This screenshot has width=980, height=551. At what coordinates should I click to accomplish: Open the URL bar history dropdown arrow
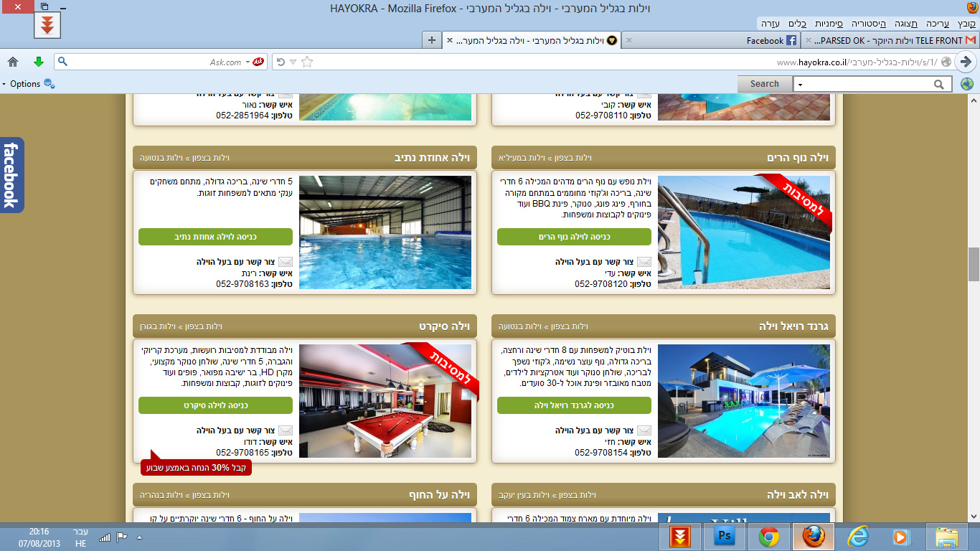click(293, 62)
